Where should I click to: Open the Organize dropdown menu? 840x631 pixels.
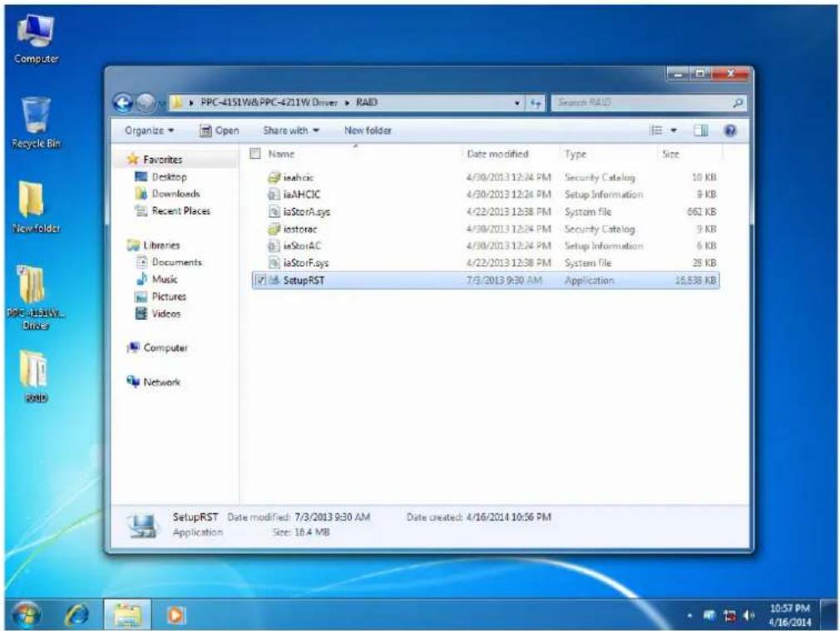(x=149, y=131)
